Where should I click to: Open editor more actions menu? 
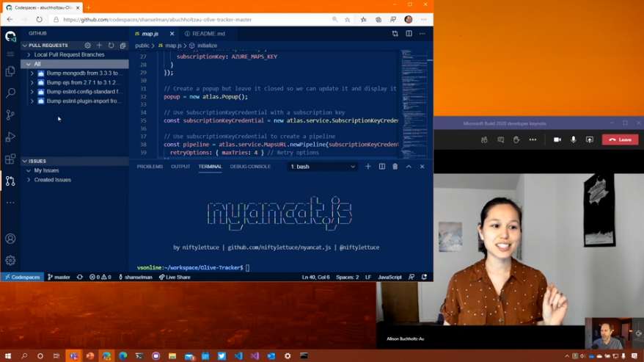[422, 34]
